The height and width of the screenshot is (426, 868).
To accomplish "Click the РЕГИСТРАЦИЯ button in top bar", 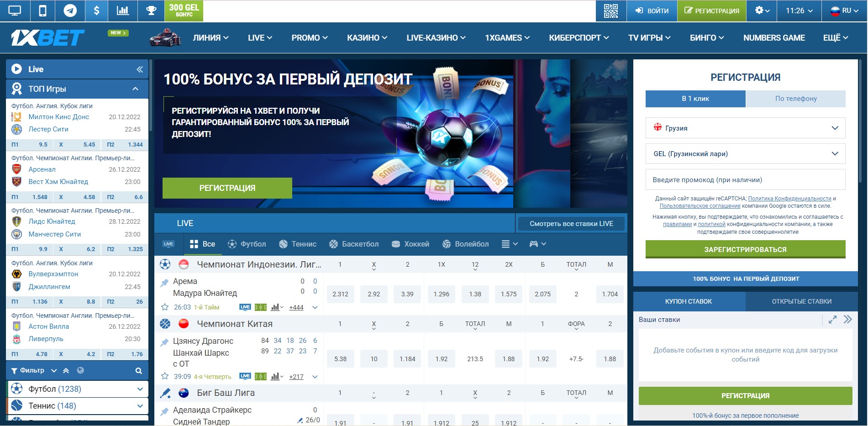I will (712, 11).
